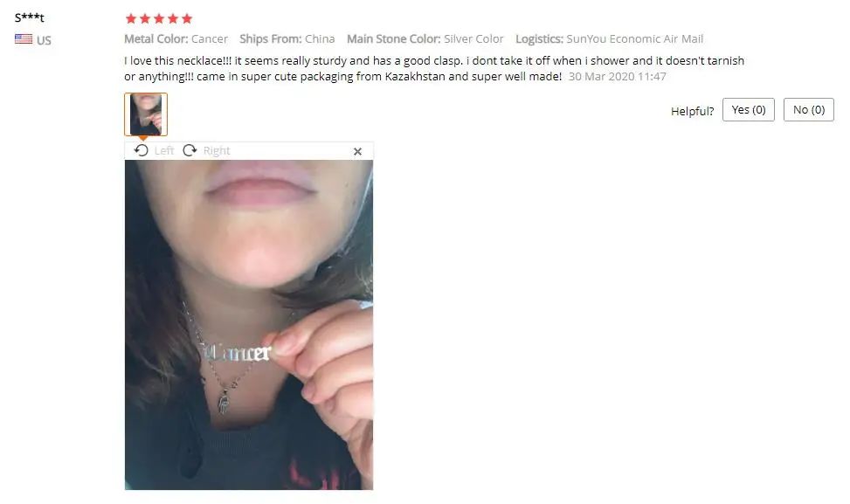This screenshot has width=850, height=504.
Task: Select the small review photo thumbnail
Action: (x=146, y=114)
